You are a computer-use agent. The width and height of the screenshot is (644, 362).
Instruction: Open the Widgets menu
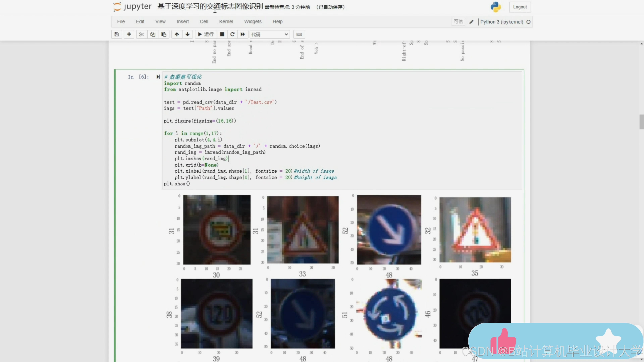tap(253, 21)
